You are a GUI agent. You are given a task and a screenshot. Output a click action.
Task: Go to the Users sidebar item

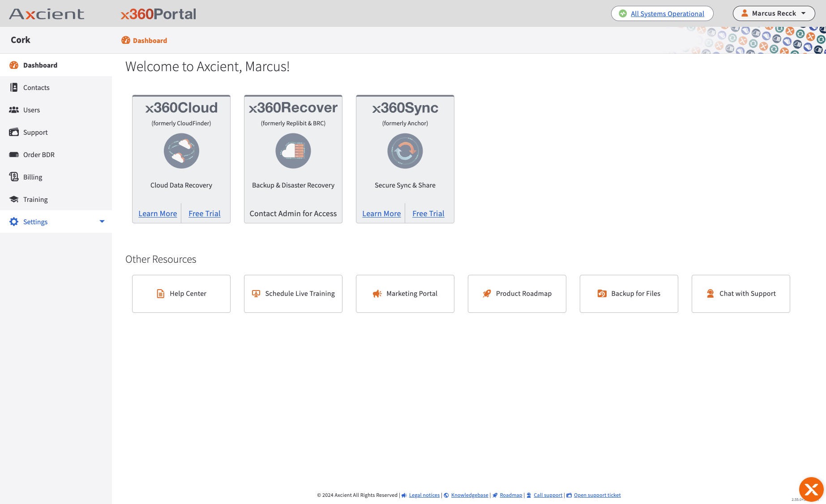[x=56, y=110]
